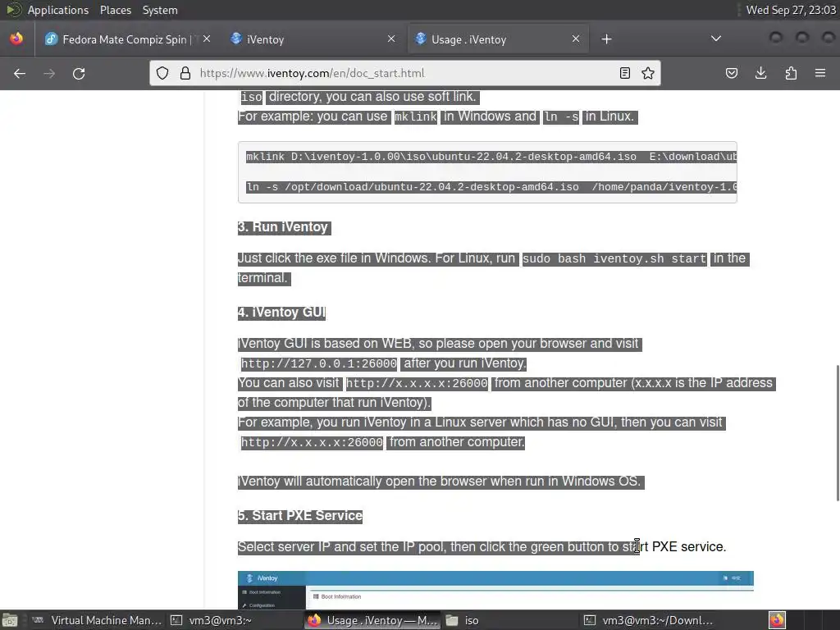The width and height of the screenshot is (840, 630).
Task: Click the iVentoy GUI screenshot thumbnail
Action: (495, 590)
